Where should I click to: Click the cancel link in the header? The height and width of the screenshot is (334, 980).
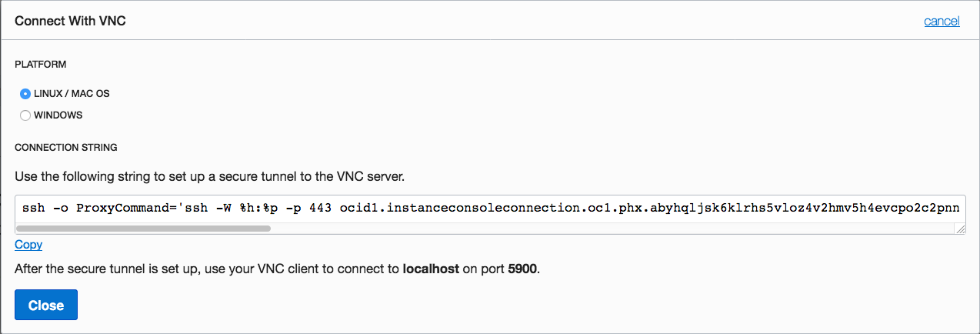pyautogui.click(x=942, y=21)
